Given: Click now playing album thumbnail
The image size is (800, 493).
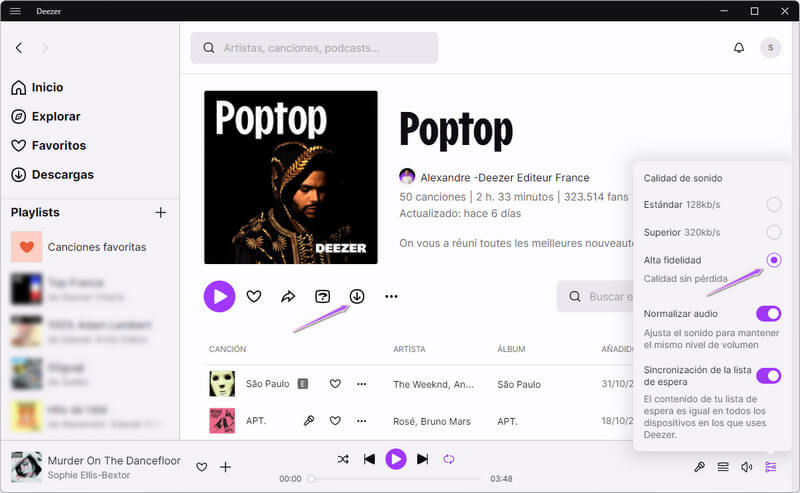Looking at the screenshot, I should pos(27,467).
